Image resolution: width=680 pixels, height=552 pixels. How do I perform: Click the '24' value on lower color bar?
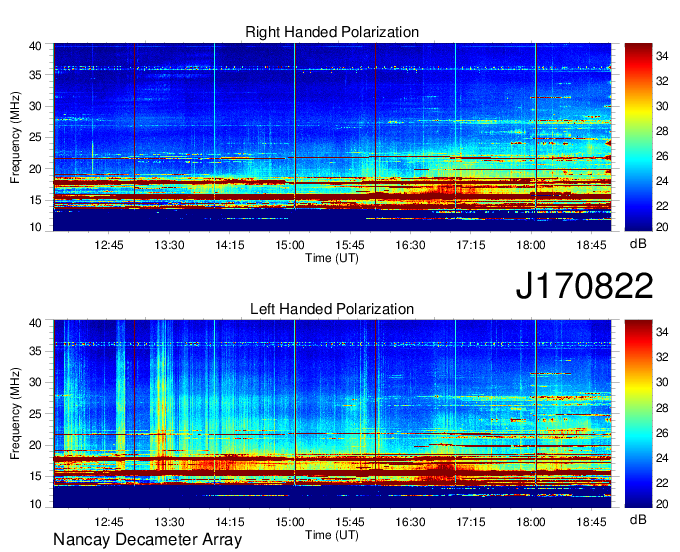662,458
